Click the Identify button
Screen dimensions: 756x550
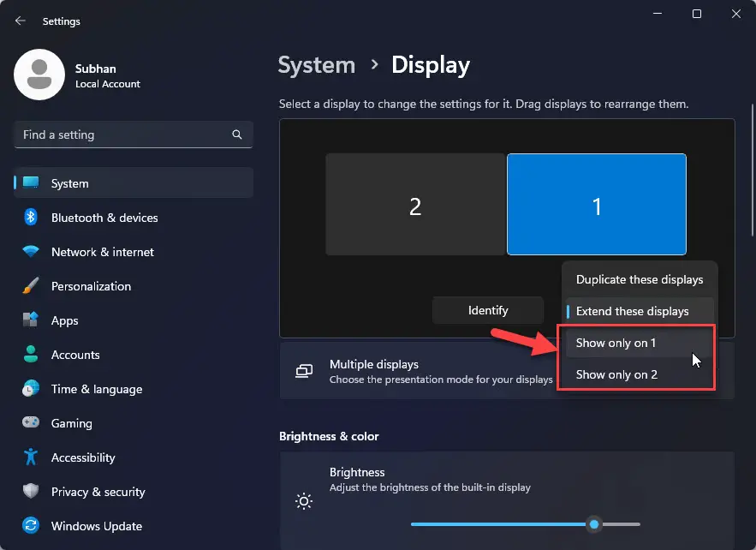click(488, 310)
